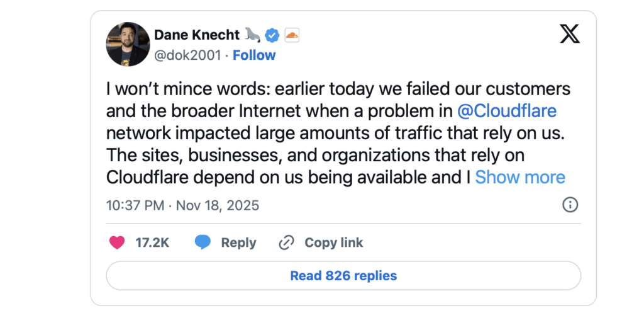Screen dimensions: 644x318
Task: Click the Dane Knecht display name
Action: (x=196, y=35)
